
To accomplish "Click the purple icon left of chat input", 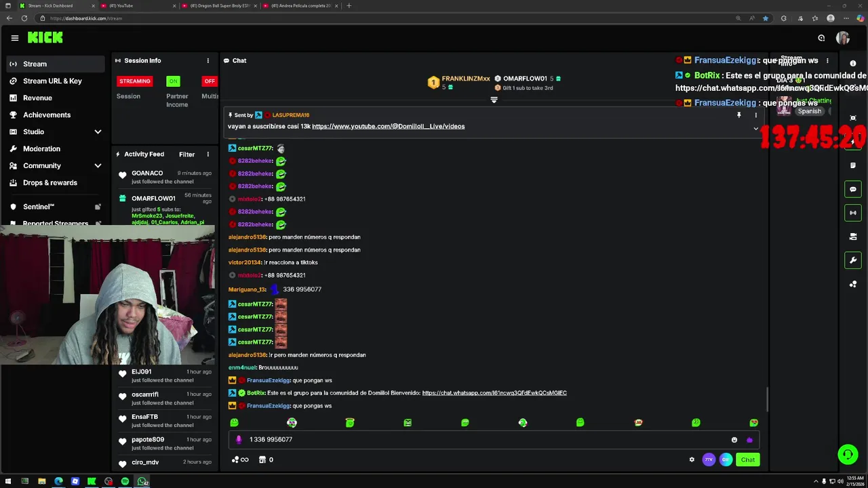I will point(238,439).
